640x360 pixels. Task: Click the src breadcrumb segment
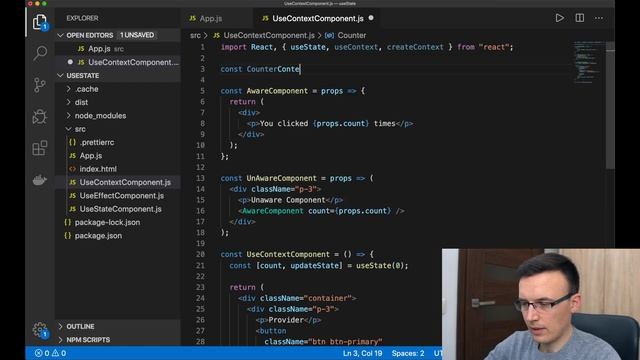coord(195,36)
